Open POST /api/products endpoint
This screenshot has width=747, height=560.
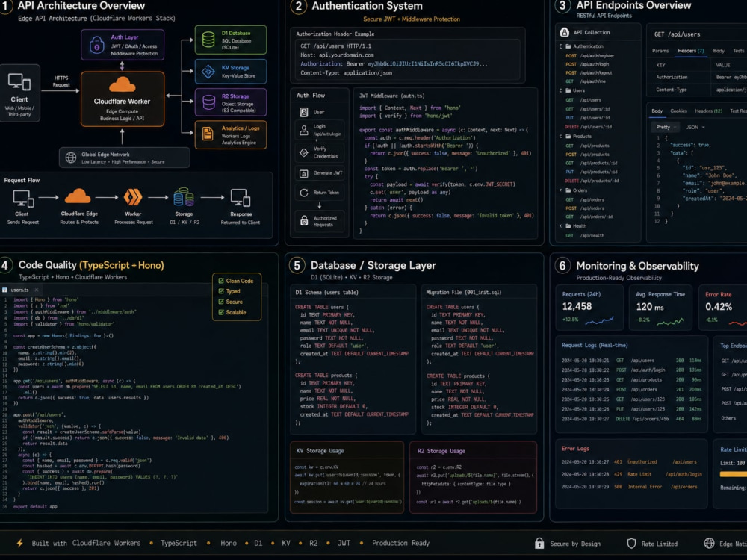[x=587, y=155]
